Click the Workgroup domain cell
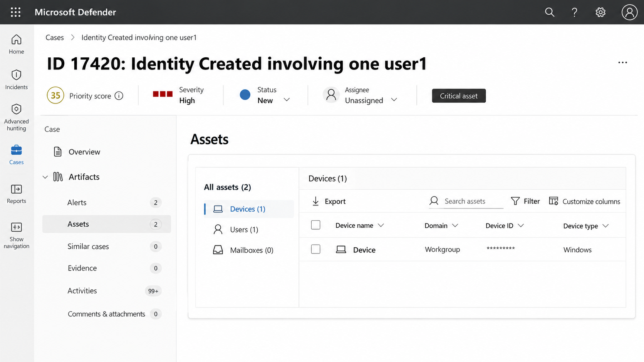 coord(442,249)
